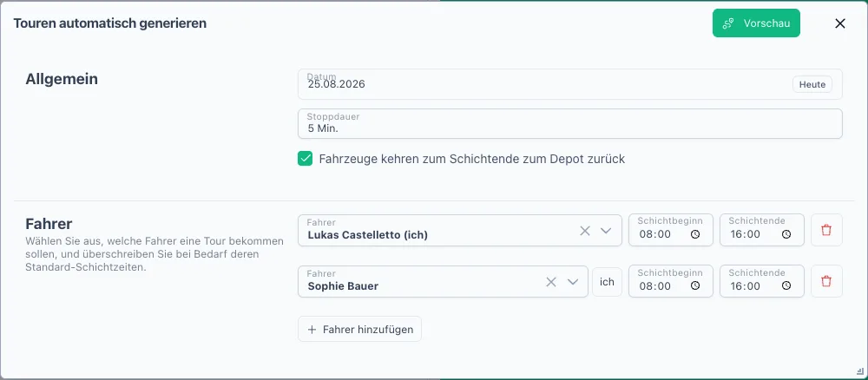This screenshot has width=868, height=380.
Task: Expand the Sophie Bauer driver dropdown
Action: (x=573, y=282)
